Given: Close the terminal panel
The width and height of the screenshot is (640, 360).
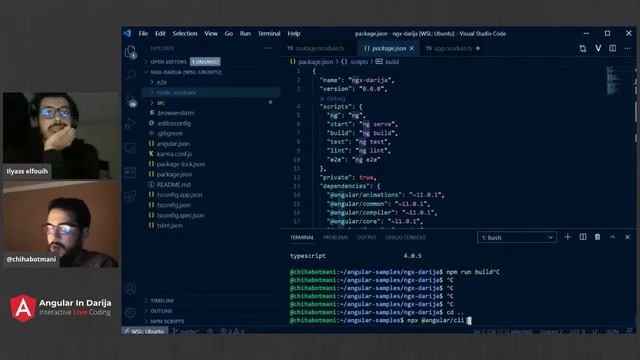Looking at the screenshot, I should pyautogui.click(x=627, y=237).
